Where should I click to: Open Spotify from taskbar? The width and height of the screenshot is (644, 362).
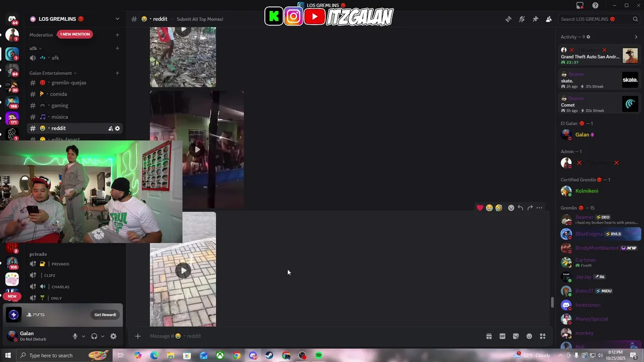[x=318, y=355]
